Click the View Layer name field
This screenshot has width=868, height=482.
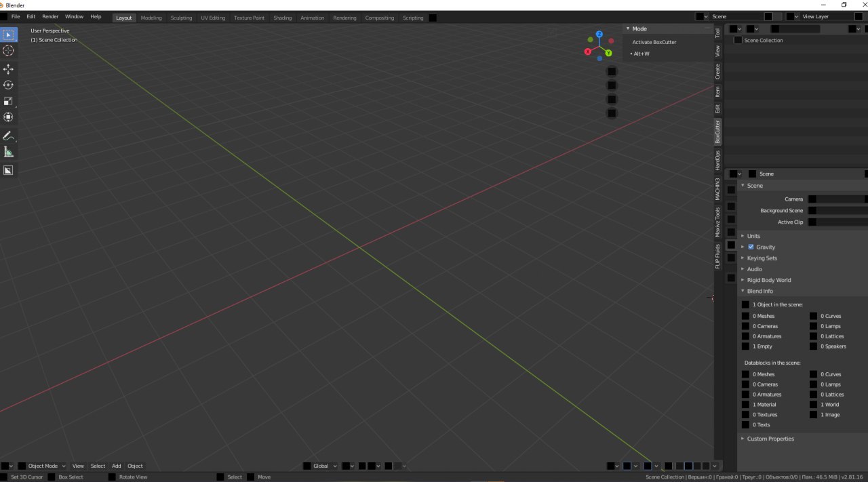point(827,16)
